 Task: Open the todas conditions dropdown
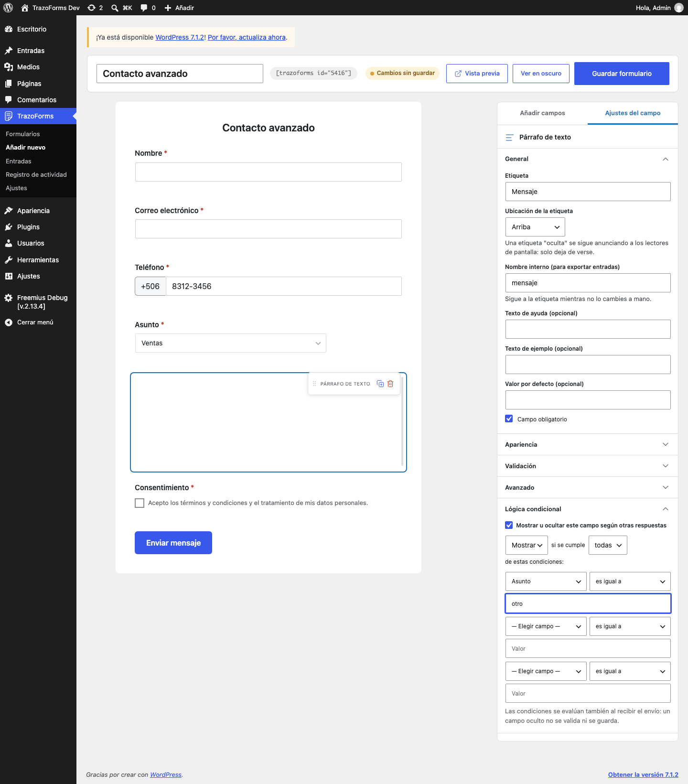[x=608, y=545]
